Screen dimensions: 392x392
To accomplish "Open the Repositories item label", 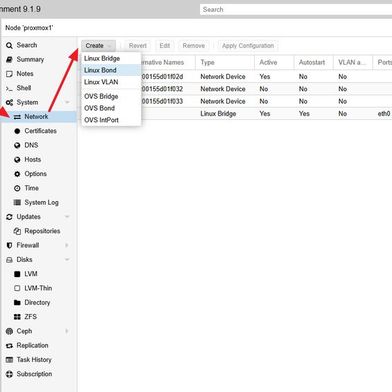I will pos(42,231).
